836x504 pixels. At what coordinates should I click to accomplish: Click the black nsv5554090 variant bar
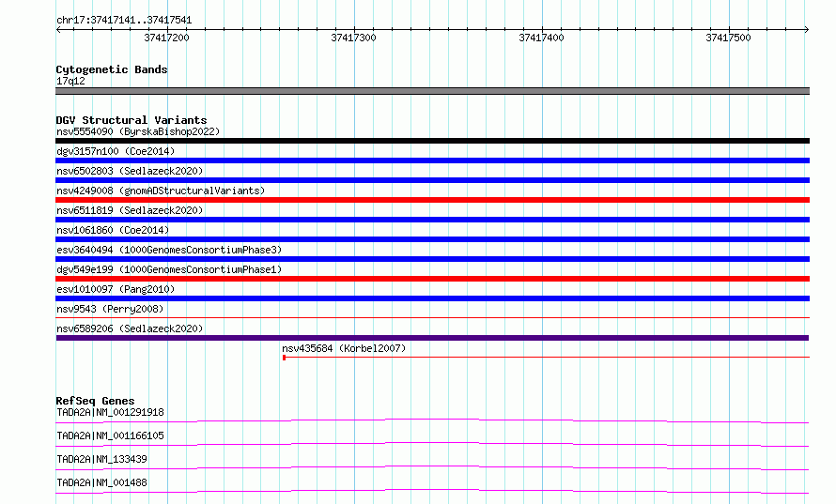tap(432, 141)
